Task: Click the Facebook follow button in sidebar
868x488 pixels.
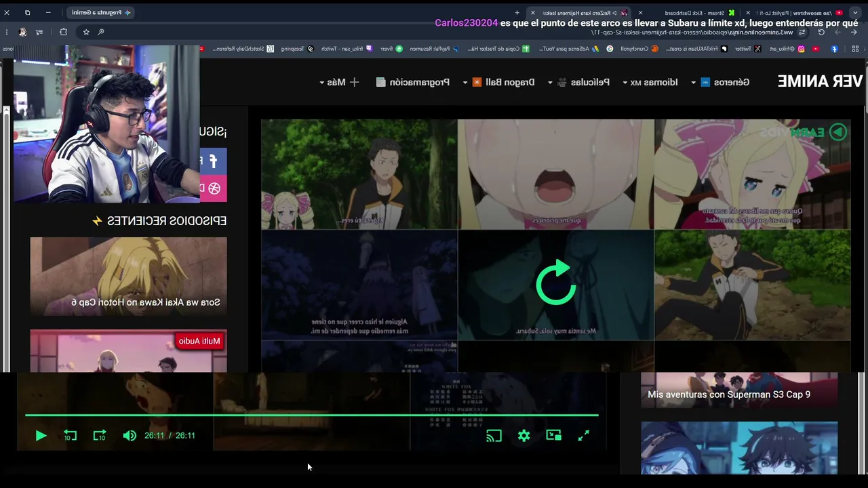Action: (x=213, y=161)
